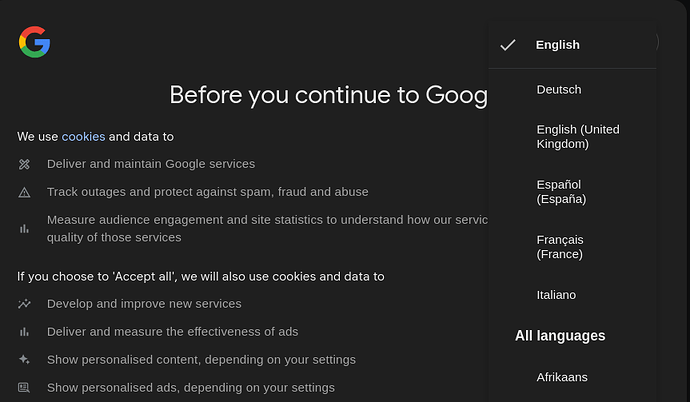The image size is (690, 402).
Task: Click the checkmark next to English
Action: pos(508,45)
